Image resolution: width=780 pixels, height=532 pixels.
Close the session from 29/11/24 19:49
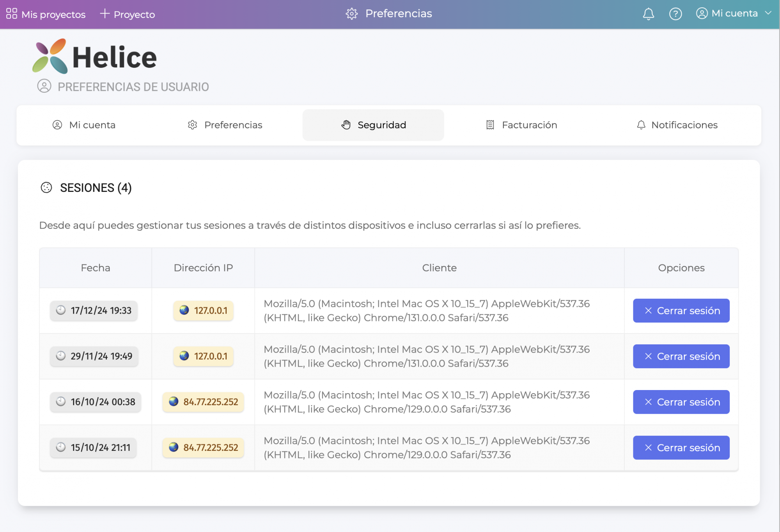click(681, 356)
